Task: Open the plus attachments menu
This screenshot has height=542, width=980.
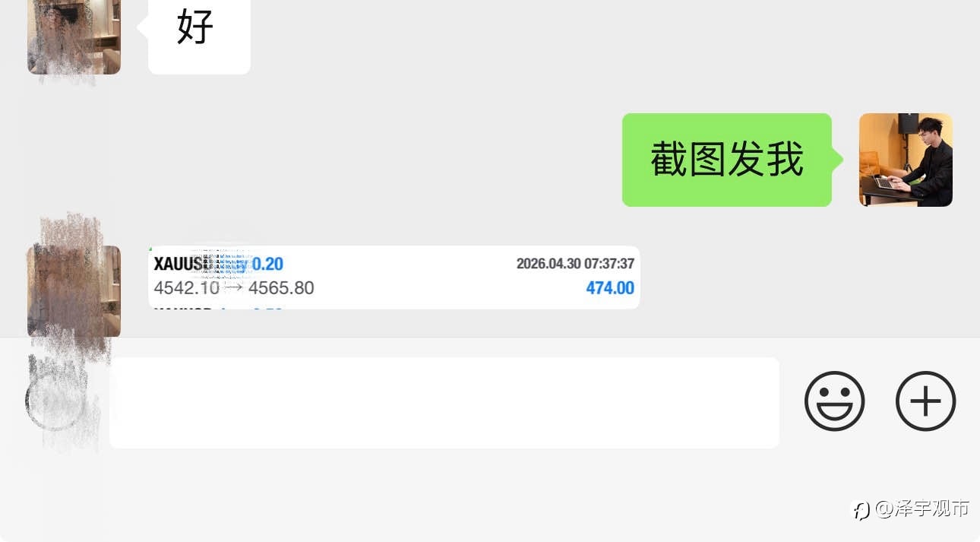Action: click(925, 401)
